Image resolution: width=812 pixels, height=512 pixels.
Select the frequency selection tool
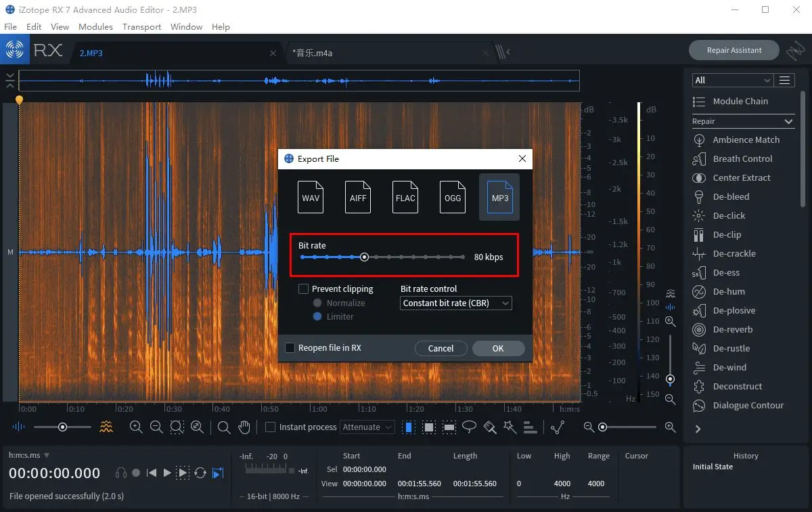(449, 427)
